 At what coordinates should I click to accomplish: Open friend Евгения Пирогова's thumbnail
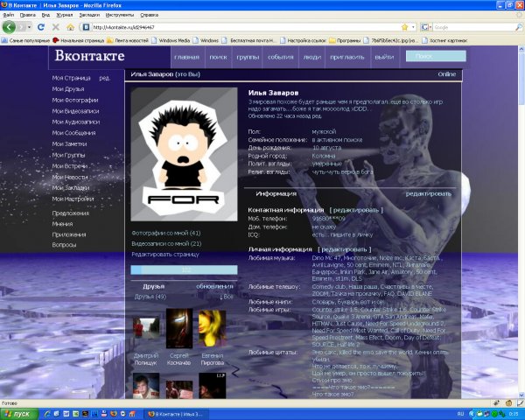coord(213,328)
